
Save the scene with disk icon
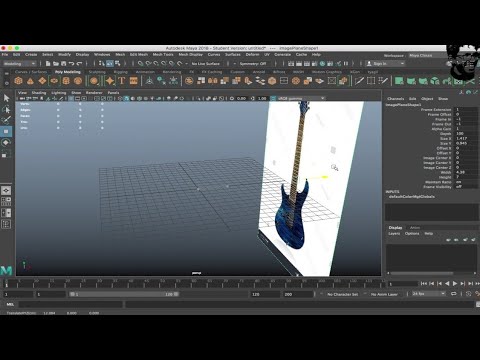point(63,63)
